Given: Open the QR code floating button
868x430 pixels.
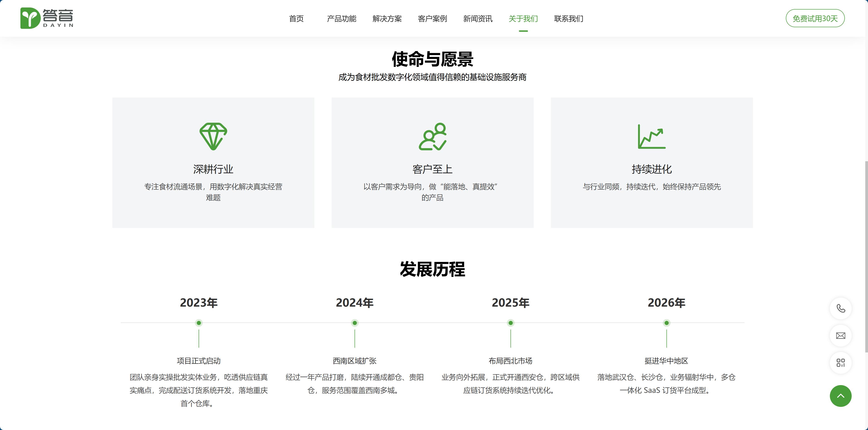Looking at the screenshot, I should click(841, 363).
